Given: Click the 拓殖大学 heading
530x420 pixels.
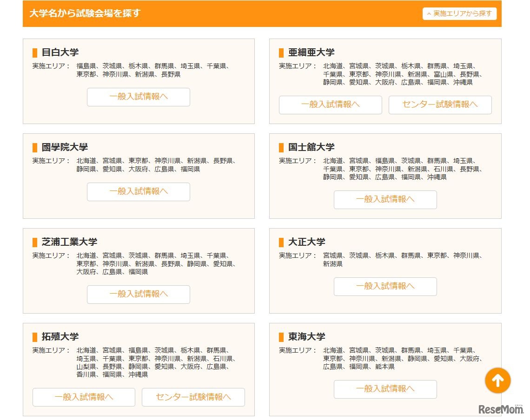Looking at the screenshot, I should [60, 336].
